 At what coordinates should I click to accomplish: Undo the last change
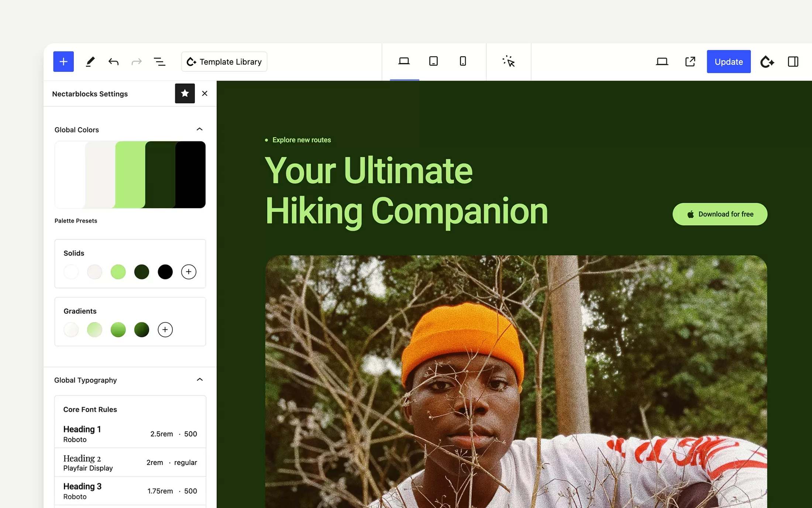tap(113, 62)
